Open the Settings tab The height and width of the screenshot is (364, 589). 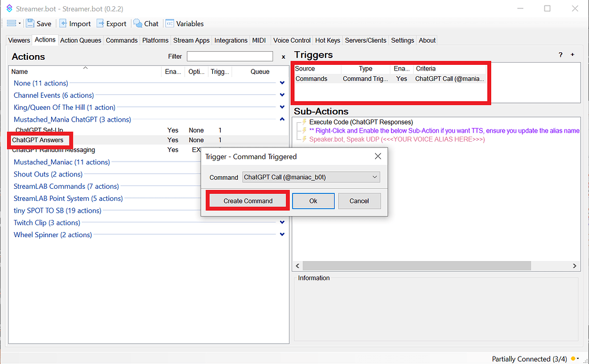(402, 40)
